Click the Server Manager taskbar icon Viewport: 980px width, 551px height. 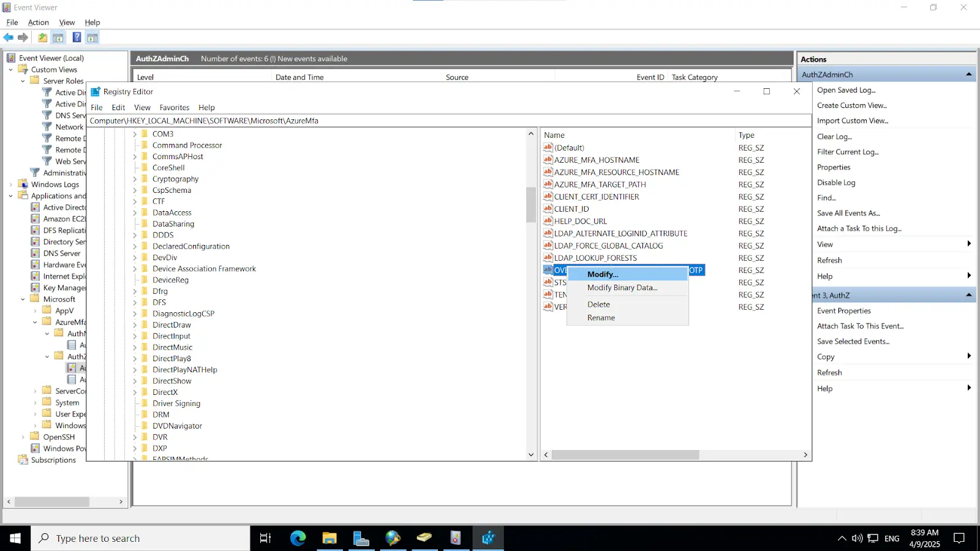click(x=361, y=538)
